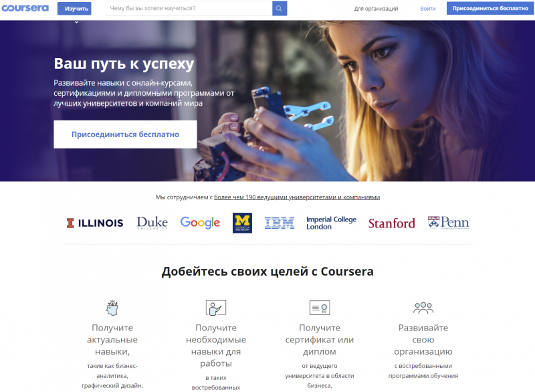Click the University of Michigan logo
The image size is (535, 392).
pos(242,223)
